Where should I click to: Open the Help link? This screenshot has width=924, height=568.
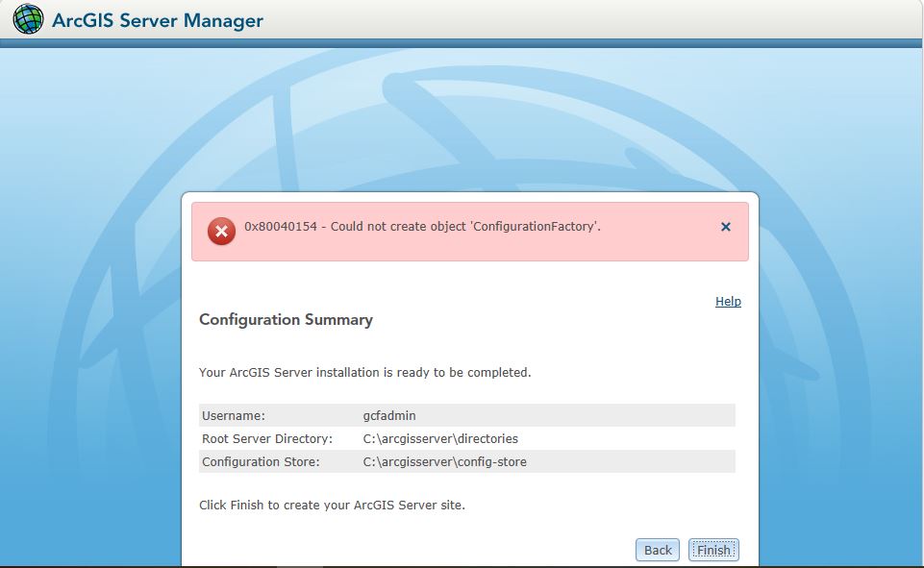(x=728, y=301)
